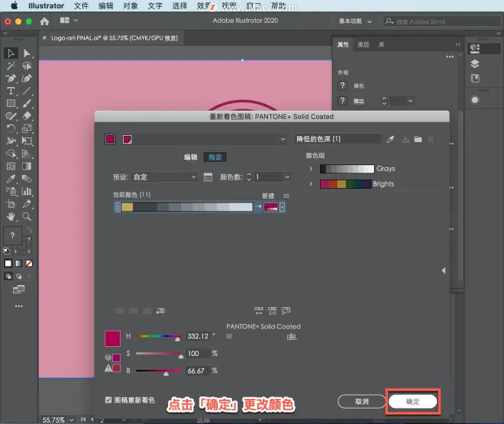Select the Selection tool arrow
The height and width of the screenshot is (424, 504).
11,53
